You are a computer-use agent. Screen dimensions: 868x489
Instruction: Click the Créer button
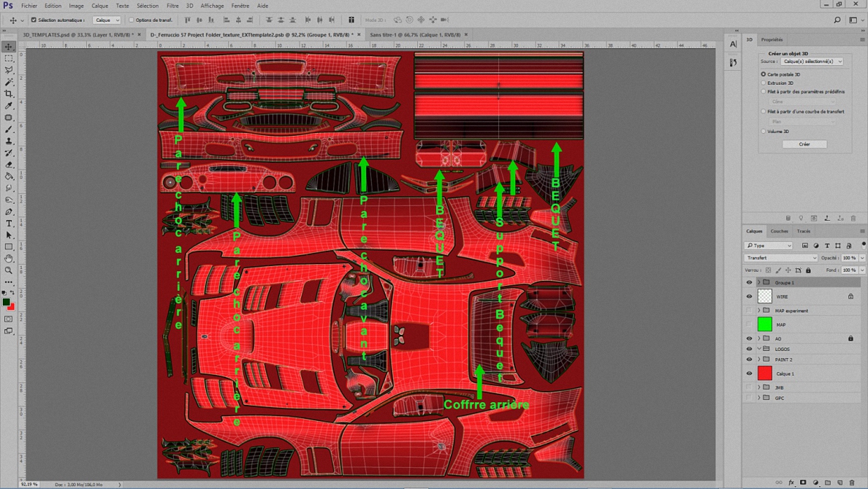click(804, 144)
